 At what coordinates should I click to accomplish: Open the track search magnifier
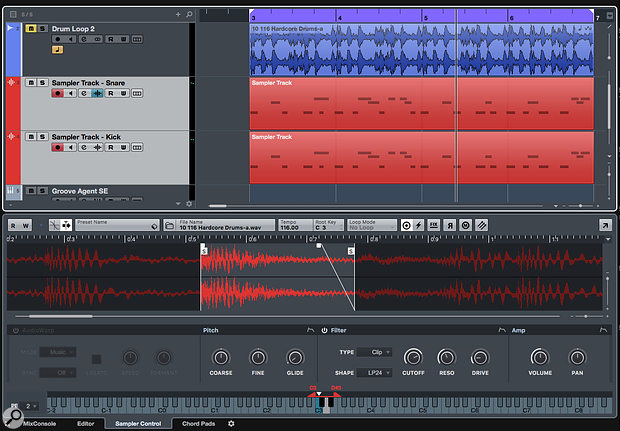[189, 14]
